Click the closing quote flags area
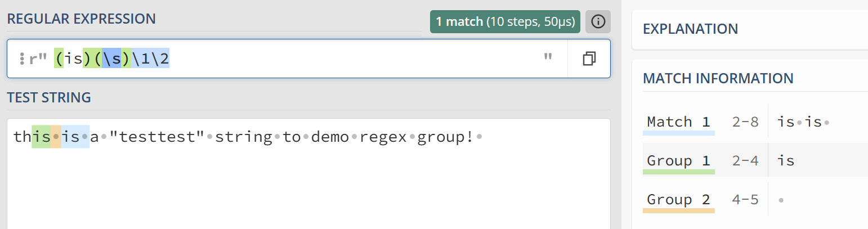The width and height of the screenshot is (868, 229). [x=548, y=59]
